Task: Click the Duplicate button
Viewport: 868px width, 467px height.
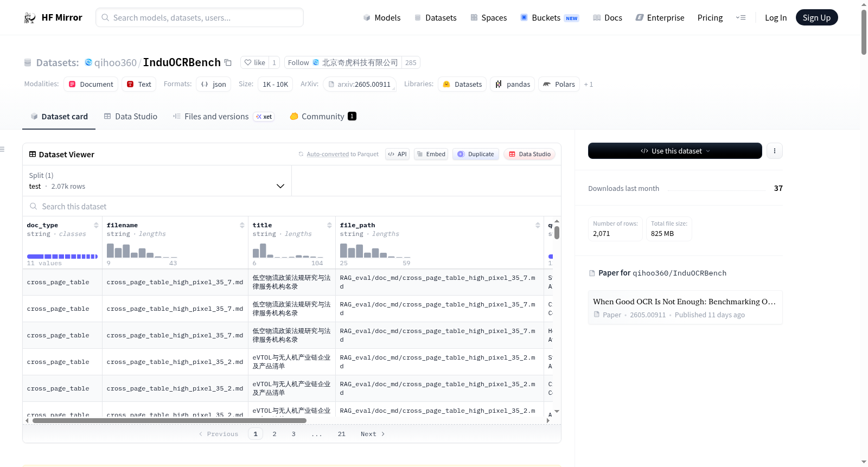Action: (476, 155)
